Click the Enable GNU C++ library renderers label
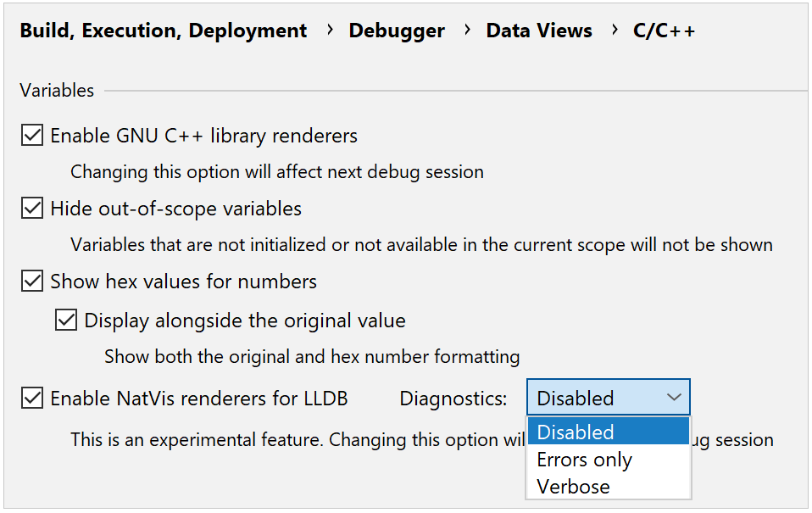The image size is (812, 513). tap(203, 136)
